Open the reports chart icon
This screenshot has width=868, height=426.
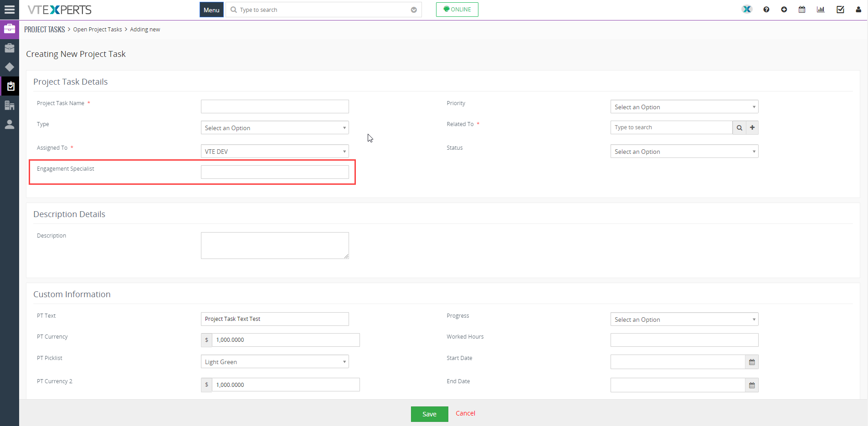point(821,10)
